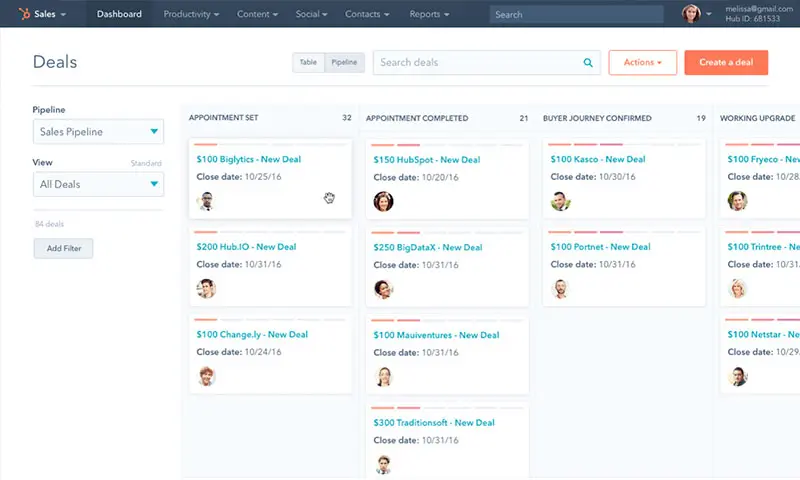Click the HubSpot sprocket logo
The width and height of the screenshot is (800, 480).
(24, 14)
